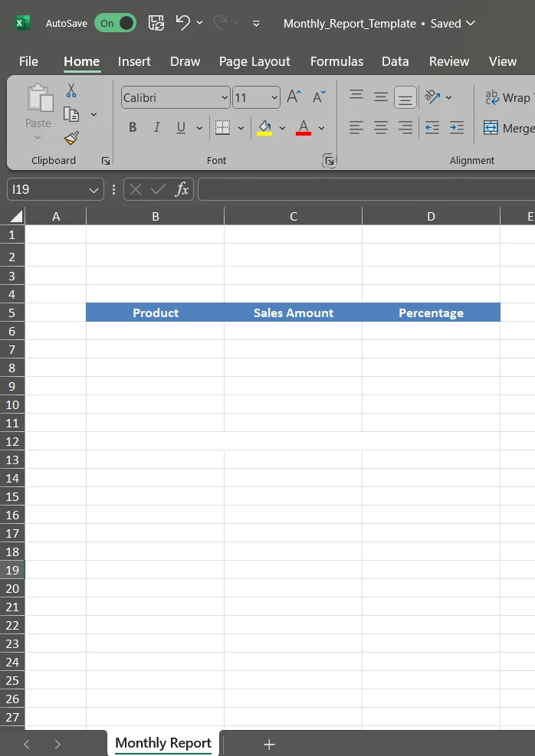This screenshot has width=535, height=756.
Task: Switch to the Formulas tab
Action: (336, 61)
